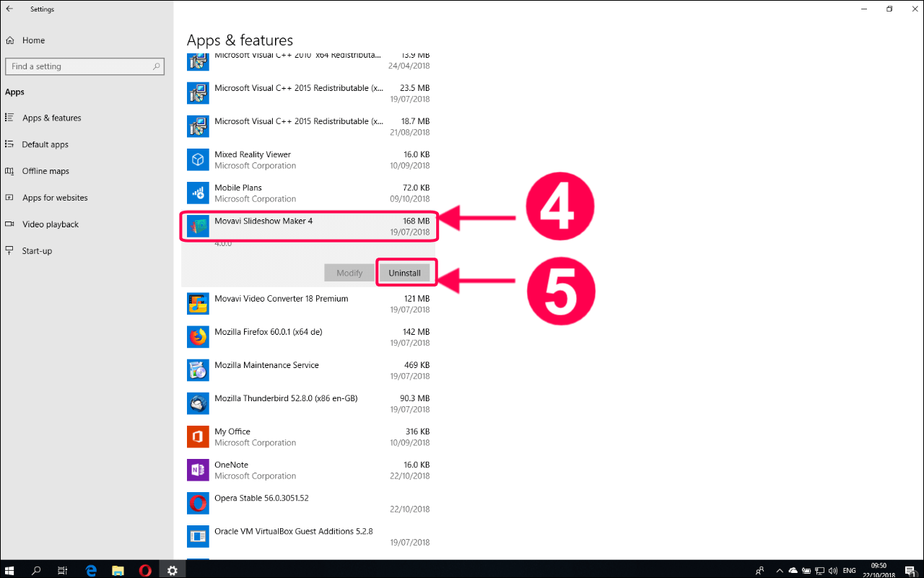Viewport: 924px width, 578px height.
Task: Select the Mixed Reality Viewer entry
Action: (308, 159)
